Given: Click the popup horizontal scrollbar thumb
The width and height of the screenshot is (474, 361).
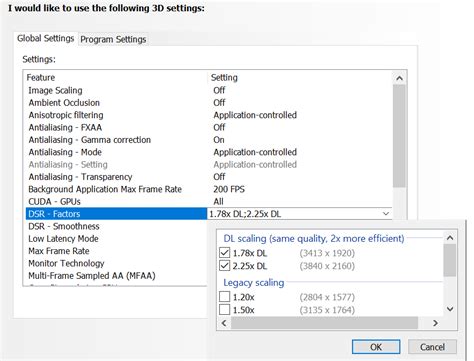Looking at the screenshot, I should tap(324, 323).
